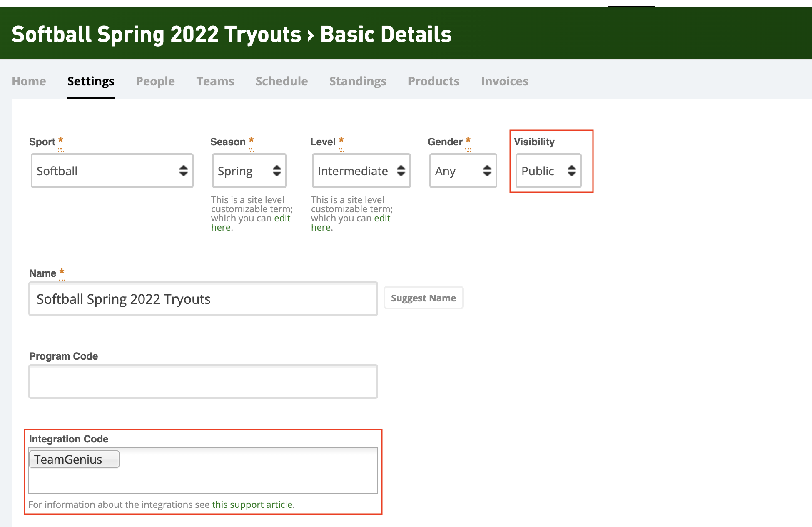
Task: Open the Standings tab
Action: pos(358,81)
